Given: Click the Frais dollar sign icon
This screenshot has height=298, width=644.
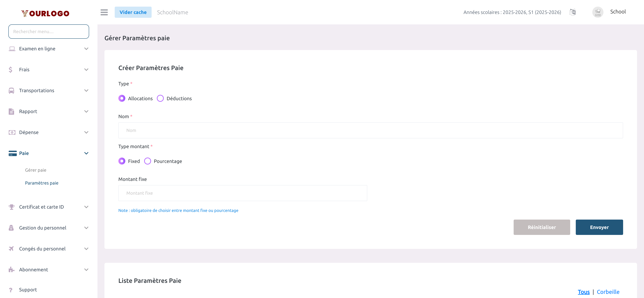Looking at the screenshot, I should click(x=10, y=70).
